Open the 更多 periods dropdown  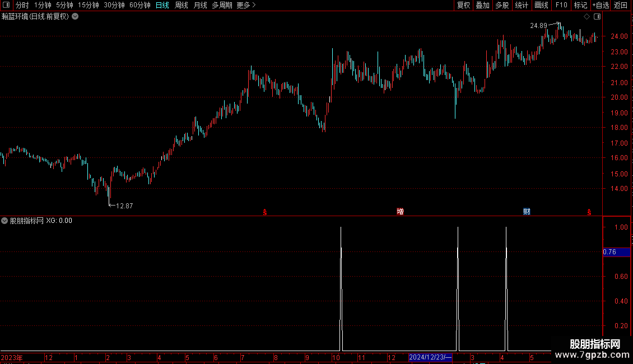point(246,5)
